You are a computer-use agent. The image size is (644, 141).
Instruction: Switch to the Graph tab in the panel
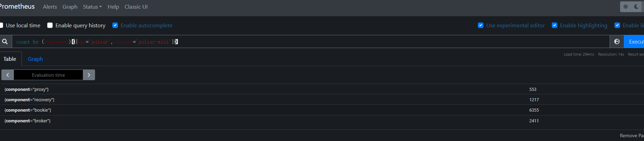(35, 59)
